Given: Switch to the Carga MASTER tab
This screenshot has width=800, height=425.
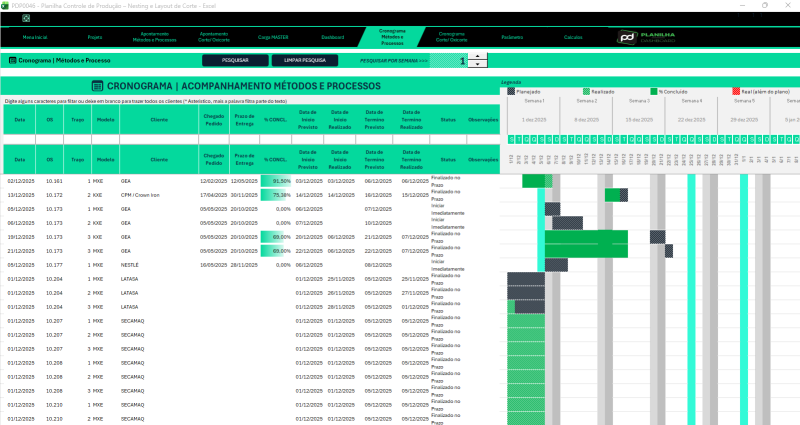Looking at the screenshot, I should 274,37.
